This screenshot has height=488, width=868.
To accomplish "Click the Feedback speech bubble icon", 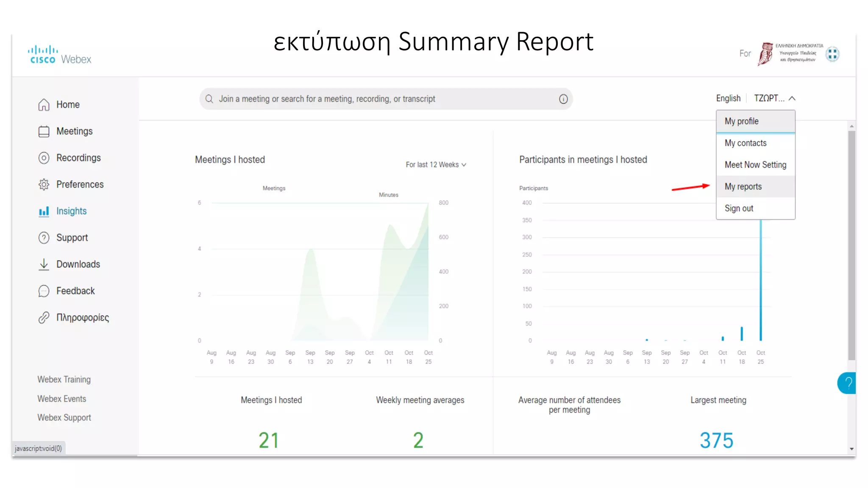I will 44,291.
